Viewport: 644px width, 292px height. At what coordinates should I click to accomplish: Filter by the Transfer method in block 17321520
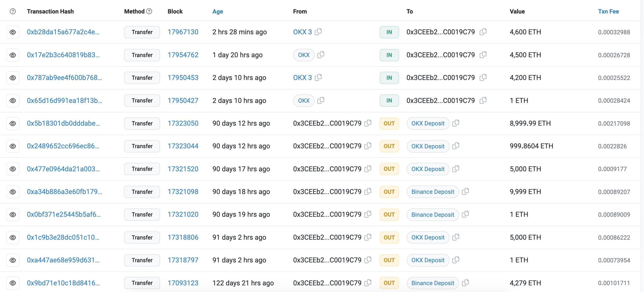[142, 169]
